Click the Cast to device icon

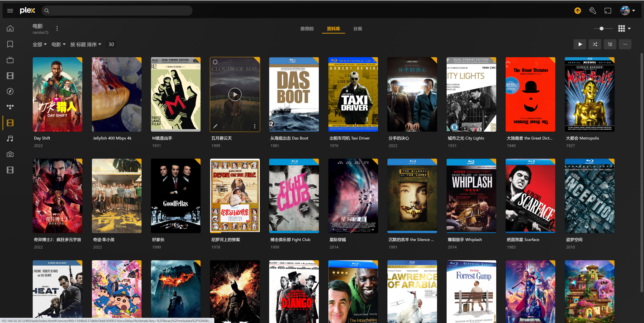click(x=607, y=10)
